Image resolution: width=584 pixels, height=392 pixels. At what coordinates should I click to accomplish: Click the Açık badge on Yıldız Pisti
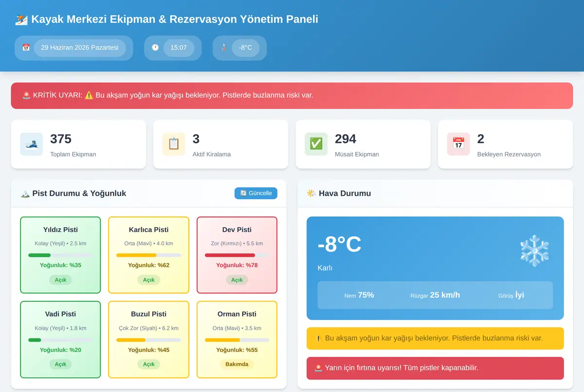(60, 280)
